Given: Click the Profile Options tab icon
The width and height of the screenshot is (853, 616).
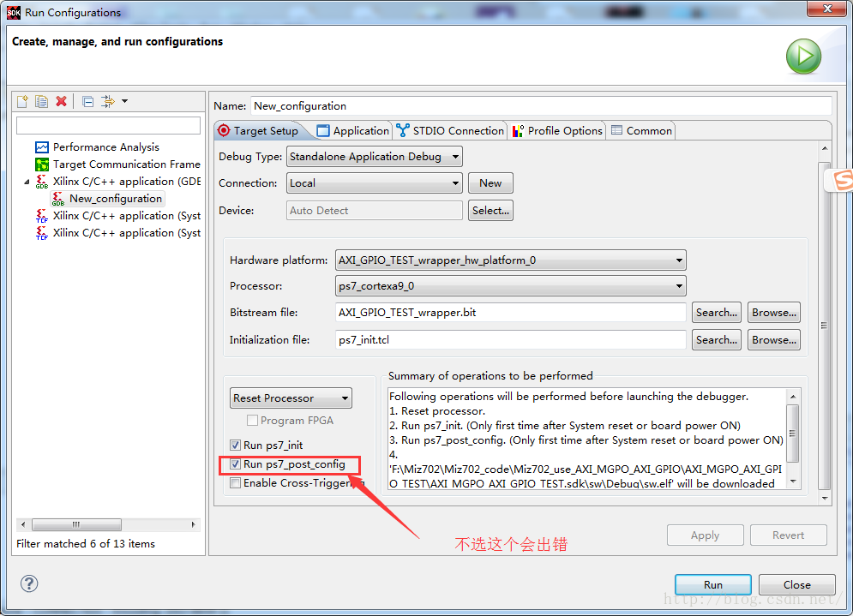Looking at the screenshot, I should (x=518, y=131).
